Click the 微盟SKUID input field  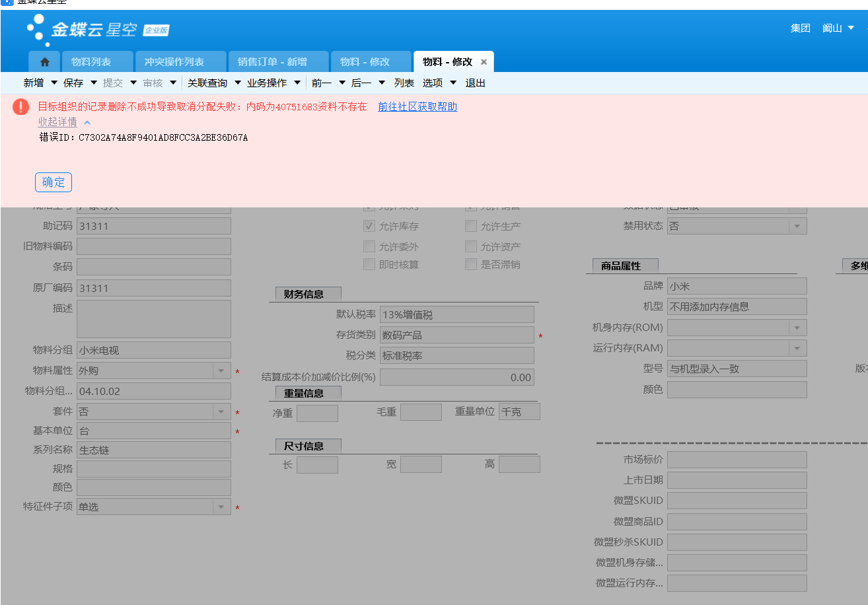point(737,501)
